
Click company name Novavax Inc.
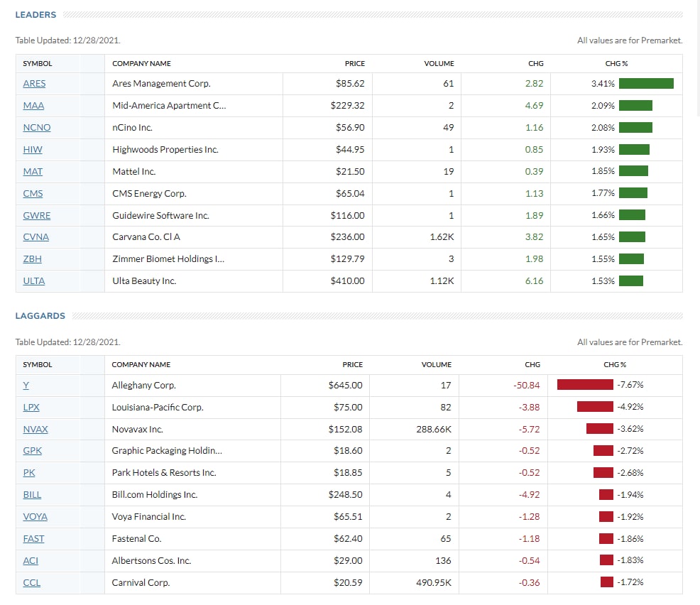138,429
